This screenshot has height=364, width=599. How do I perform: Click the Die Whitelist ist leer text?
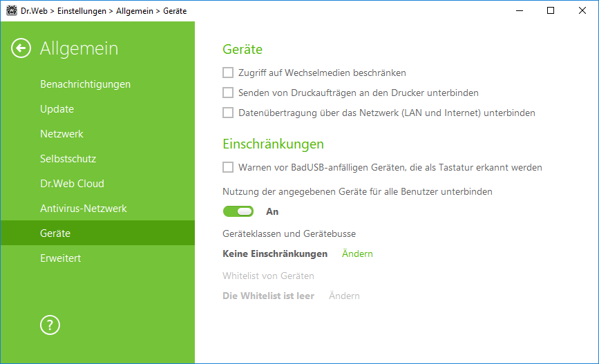click(269, 296)
